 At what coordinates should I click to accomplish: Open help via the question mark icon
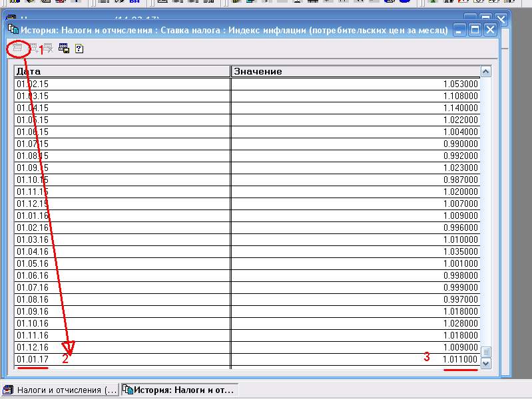(79, 49)
